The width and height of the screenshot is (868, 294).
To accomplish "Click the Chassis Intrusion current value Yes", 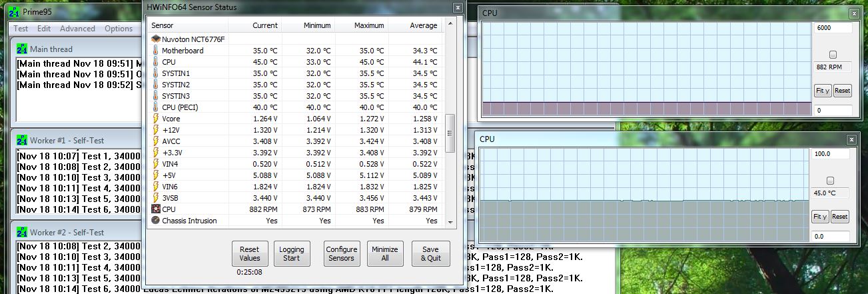I will coord(272,221).
